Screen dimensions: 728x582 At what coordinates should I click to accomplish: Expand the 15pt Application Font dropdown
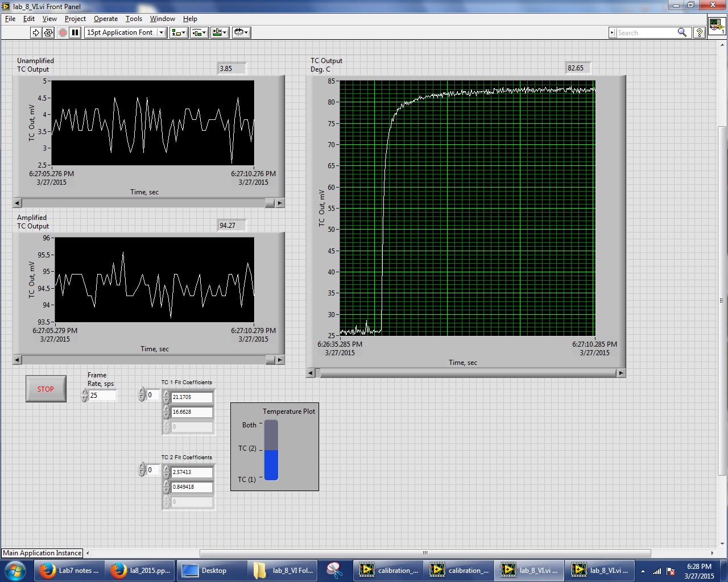162,32
